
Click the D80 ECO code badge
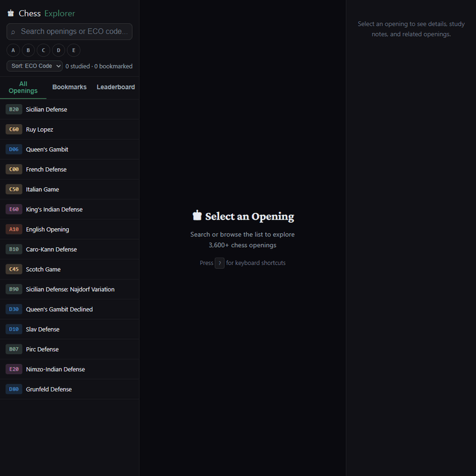tap(14, 389)
